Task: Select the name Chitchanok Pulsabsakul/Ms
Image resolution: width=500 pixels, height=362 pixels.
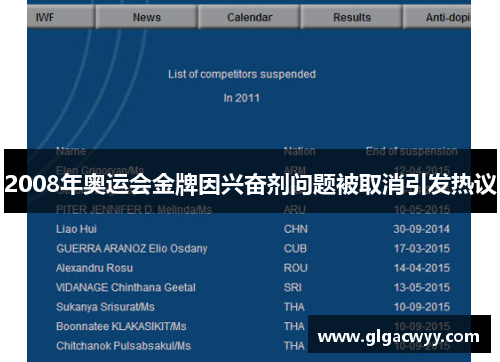Action: (123, 346)
